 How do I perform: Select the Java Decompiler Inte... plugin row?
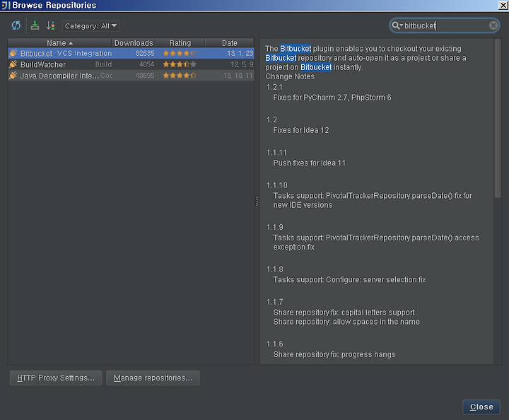[131, 76]
